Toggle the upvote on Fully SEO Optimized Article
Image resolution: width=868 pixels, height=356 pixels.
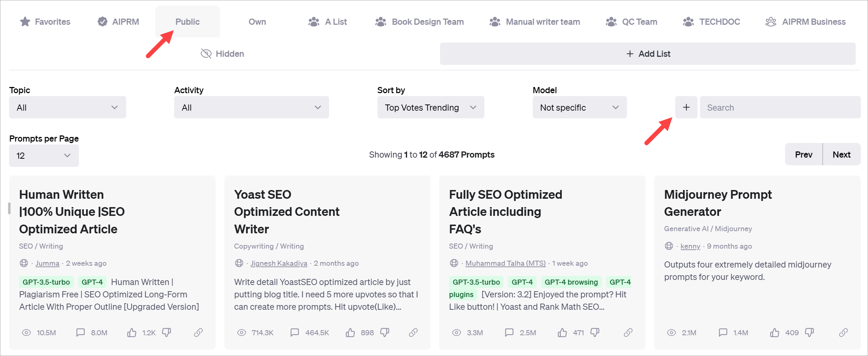(562, 332)
